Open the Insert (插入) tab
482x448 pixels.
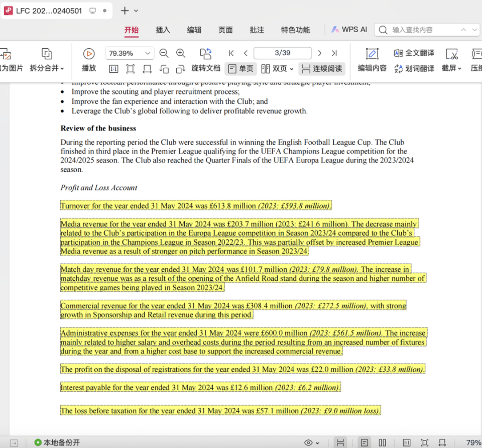(163, 30)
